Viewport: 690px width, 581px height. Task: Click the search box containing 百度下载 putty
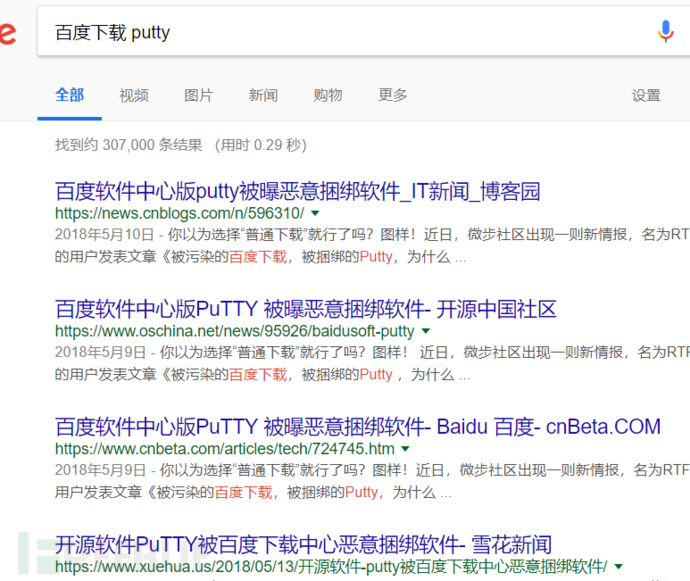coord(340,33)
